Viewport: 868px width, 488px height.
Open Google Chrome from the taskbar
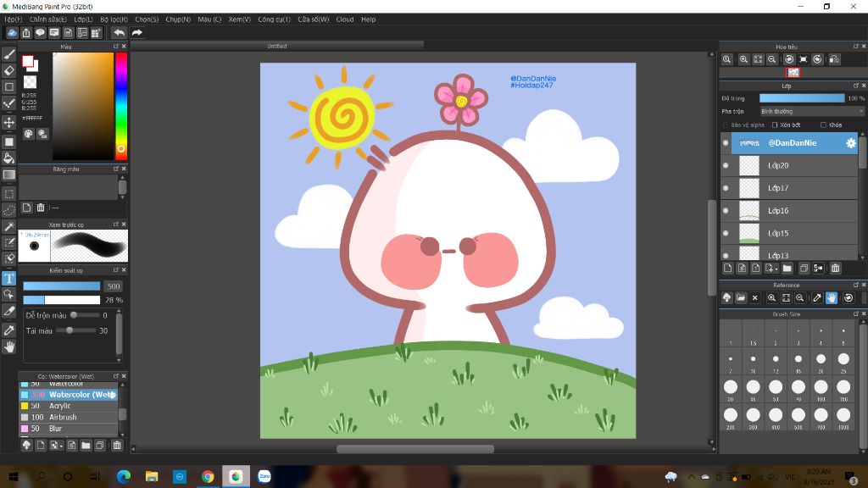pyautogui.click(x=208, y=477)
